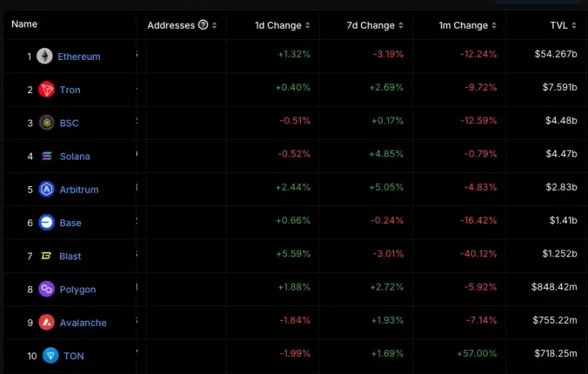Click the BSC chain logo icon

coord(47,123)
